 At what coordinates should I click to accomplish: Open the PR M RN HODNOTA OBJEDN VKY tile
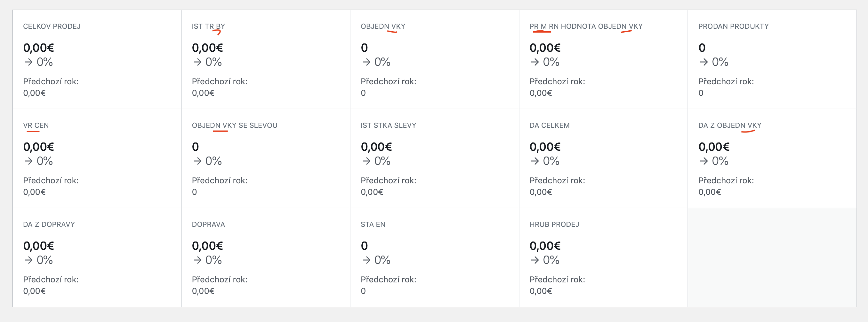click(x=585, y=26)
